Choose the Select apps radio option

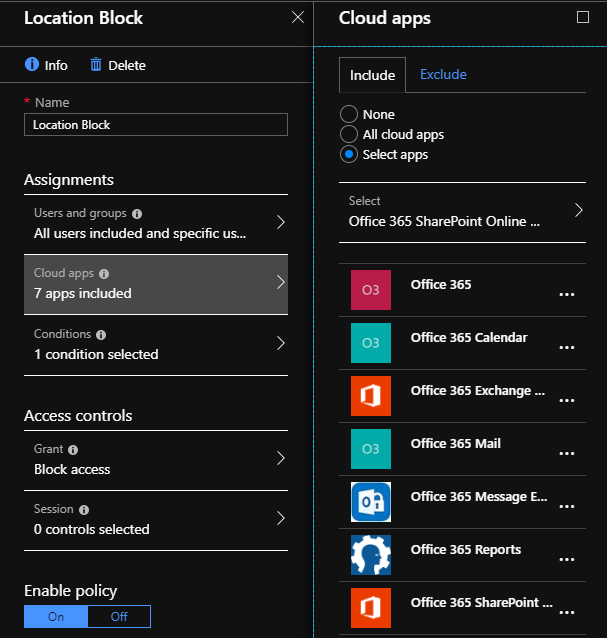[x=349, y=154]
